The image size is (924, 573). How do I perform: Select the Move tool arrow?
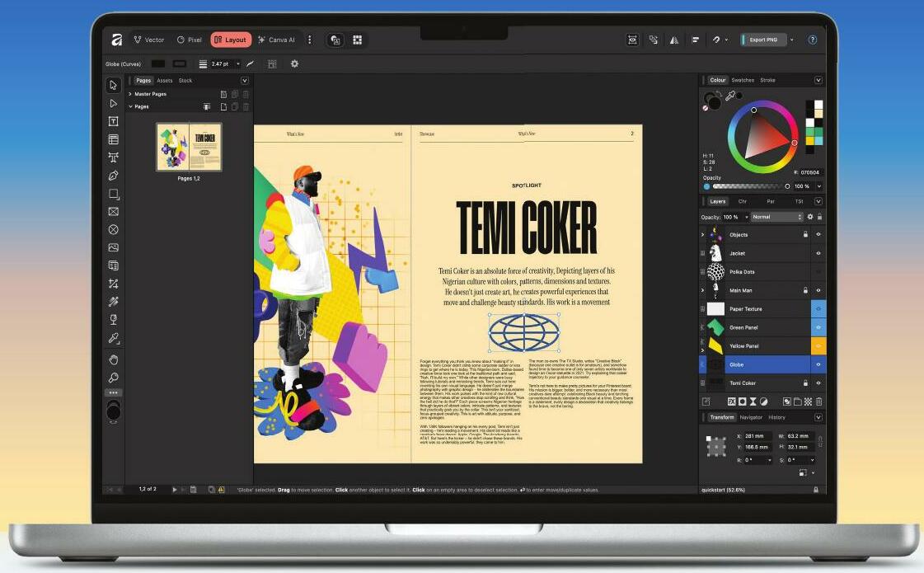[x=113, y=85]
